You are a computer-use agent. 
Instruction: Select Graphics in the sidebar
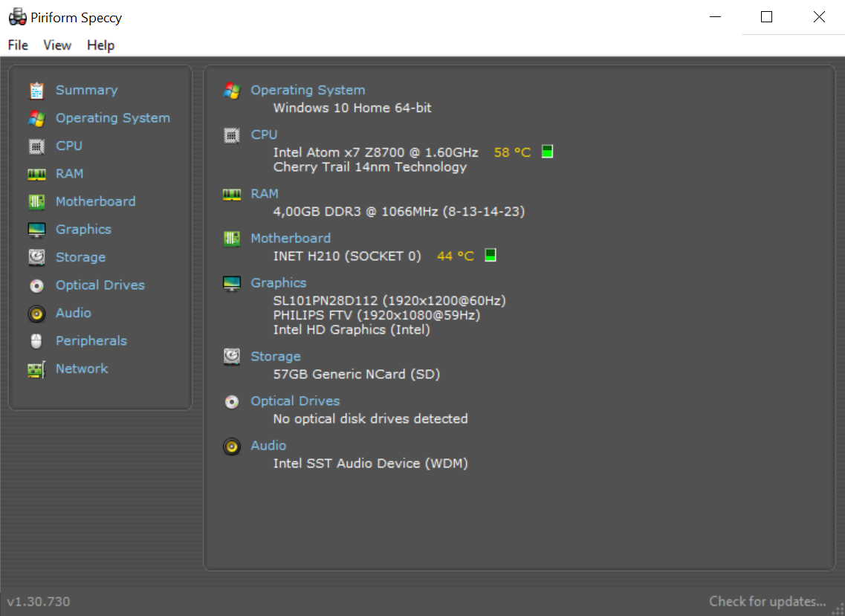[83, 230]
